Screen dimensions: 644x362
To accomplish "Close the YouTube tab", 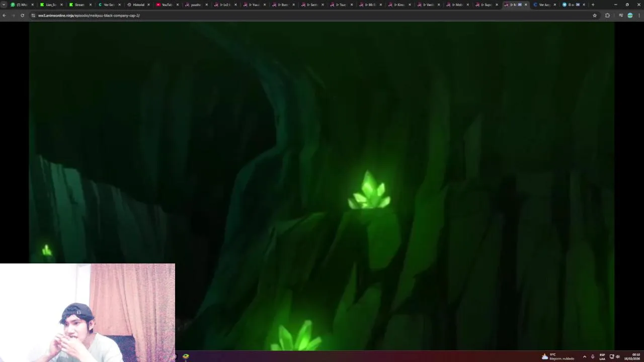I will click(177, 5).
